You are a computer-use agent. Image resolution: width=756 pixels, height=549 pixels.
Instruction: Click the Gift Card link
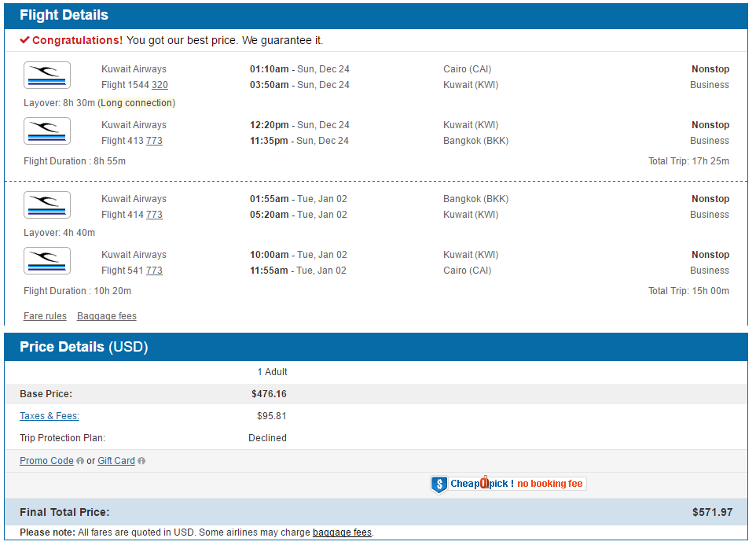[116, 461]
